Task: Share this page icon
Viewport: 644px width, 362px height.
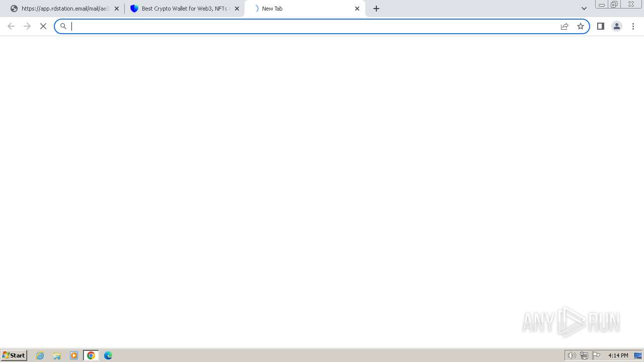Action: [x=565, y=26]
